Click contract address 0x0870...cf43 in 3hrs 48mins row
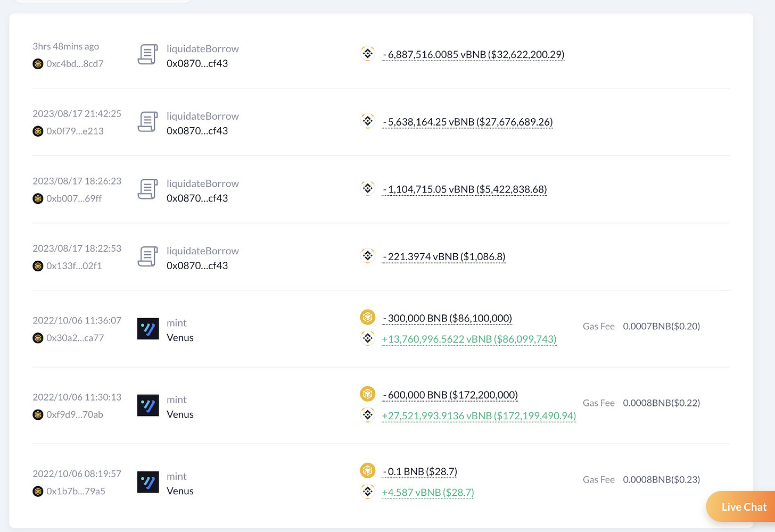This screenshot has height=532, width=775. point(197,64)
